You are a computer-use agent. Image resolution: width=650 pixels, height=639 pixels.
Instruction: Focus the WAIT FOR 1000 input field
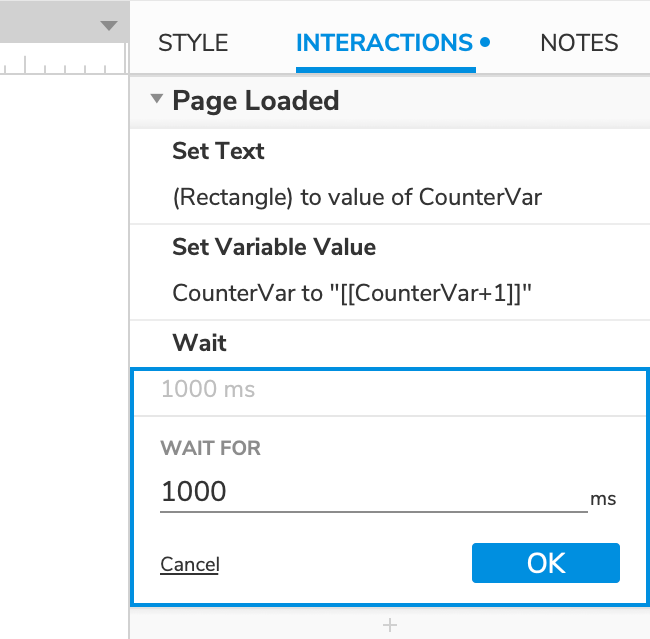(x=374, y=493)
